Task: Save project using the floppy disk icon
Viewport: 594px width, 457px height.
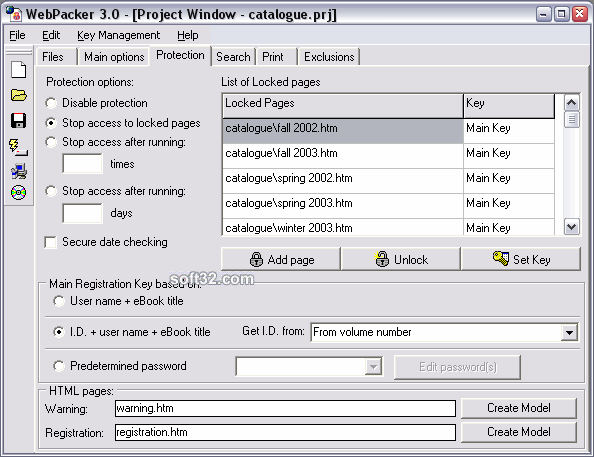Action: pyautogui.click(x=19, y=121)
